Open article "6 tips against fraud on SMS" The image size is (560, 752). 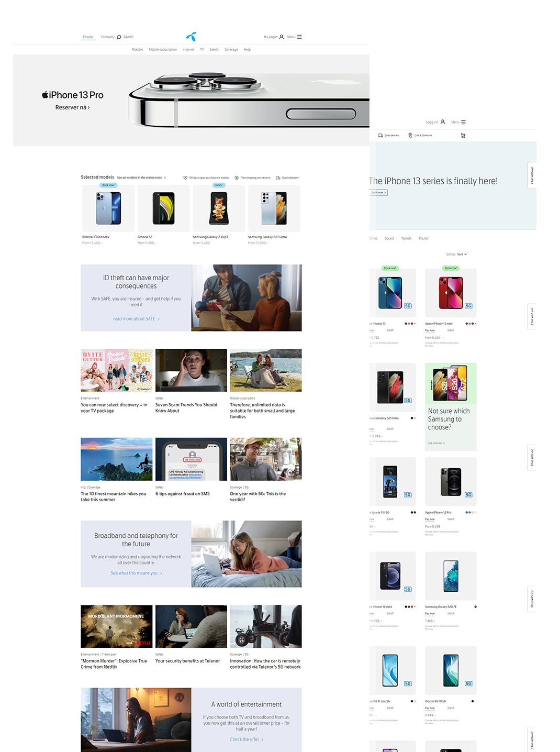[183, 494]
